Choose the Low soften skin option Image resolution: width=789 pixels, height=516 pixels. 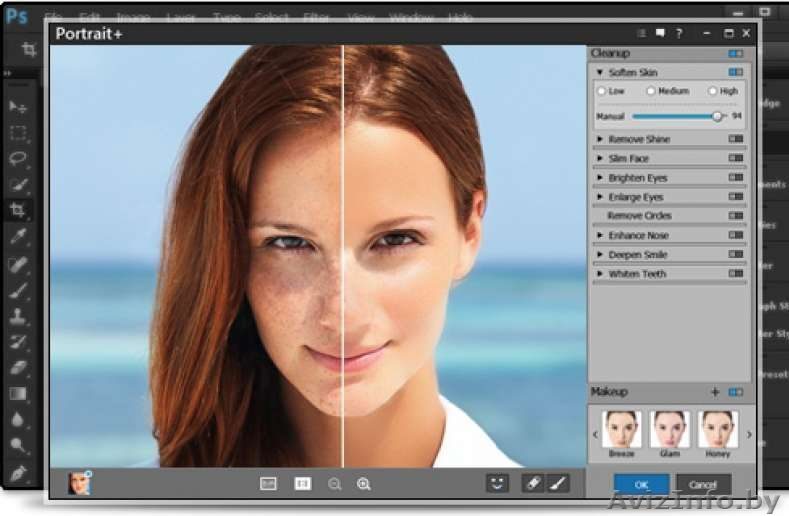coord(602,91)
